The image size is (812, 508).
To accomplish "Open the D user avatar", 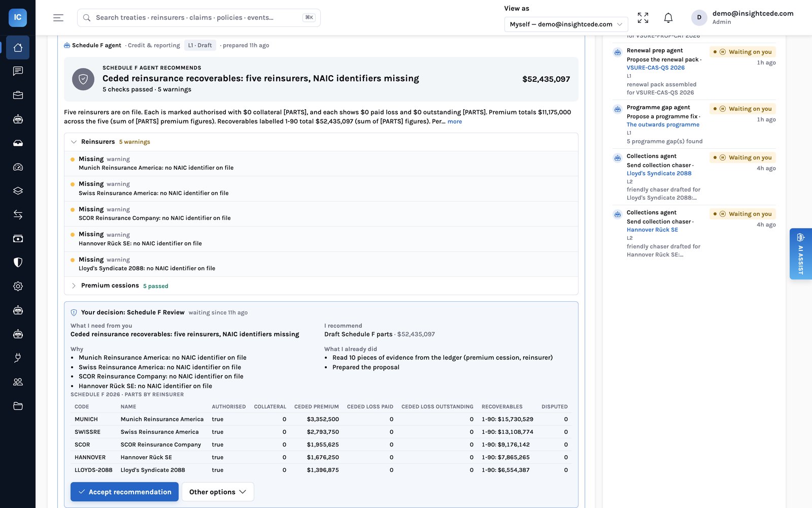I will tap(699, 18).
